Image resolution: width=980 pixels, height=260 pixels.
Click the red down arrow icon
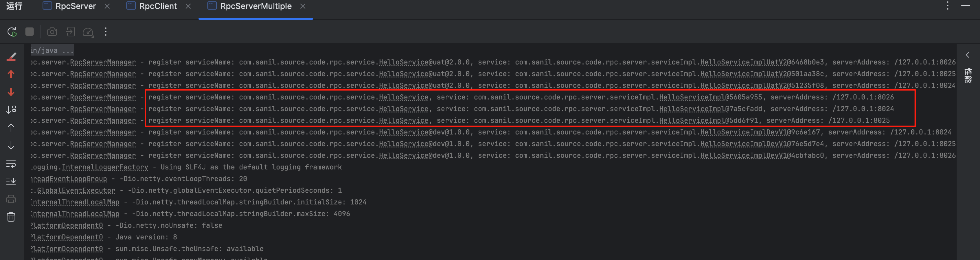click(x=11, y=92)
